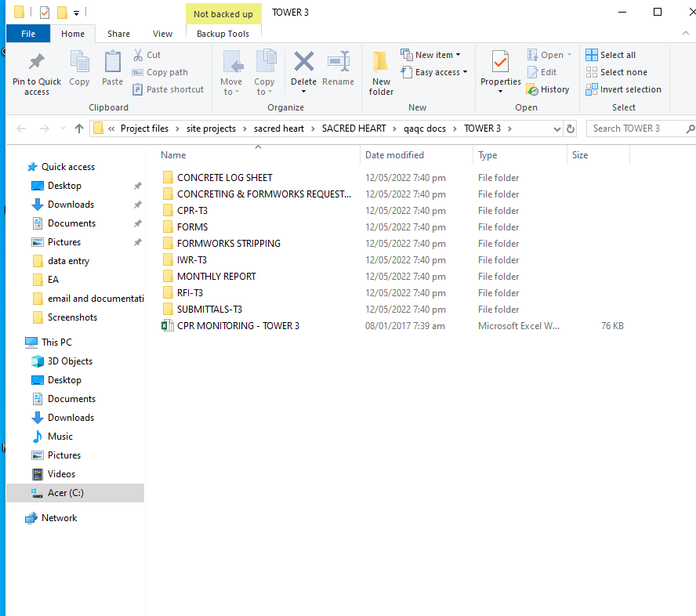Click Properties icon in title bar quick access
This screenshot has width=696, height=616.
click(45, 13)
